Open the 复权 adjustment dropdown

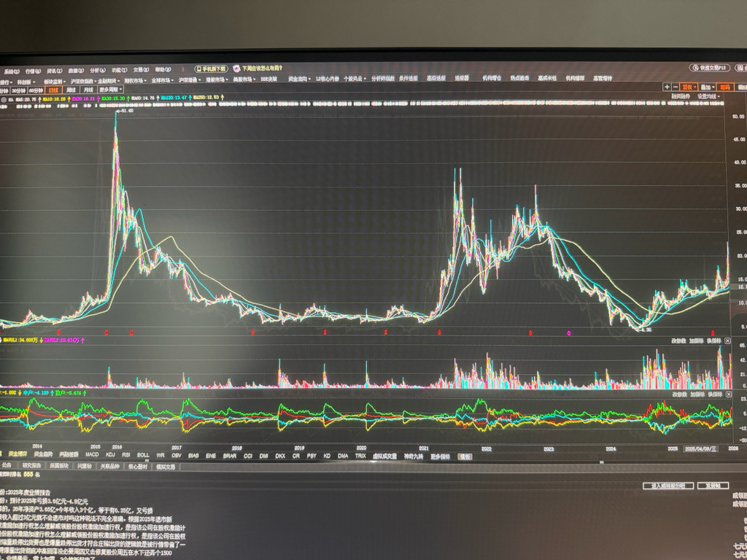click(689, 87)
